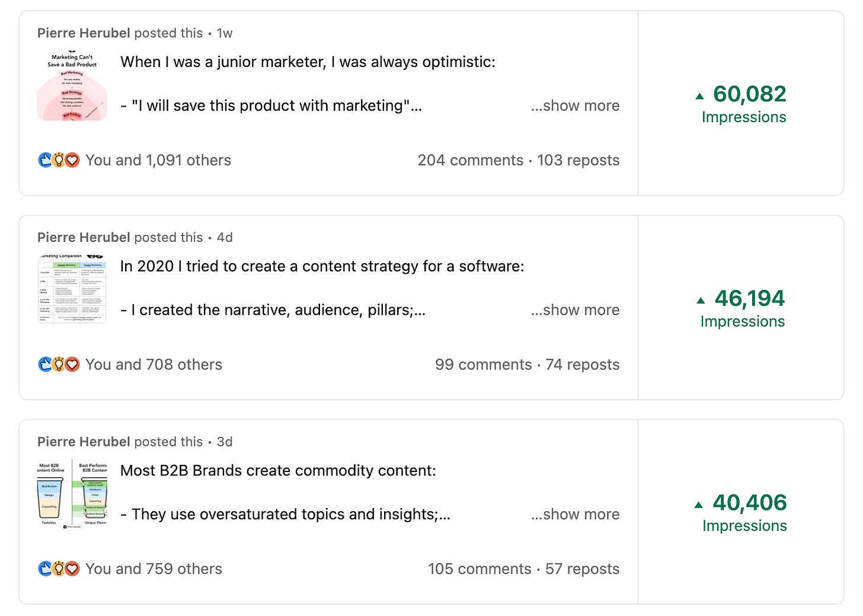Open the Marketing Comparison table thumbnail

[72, 290]
